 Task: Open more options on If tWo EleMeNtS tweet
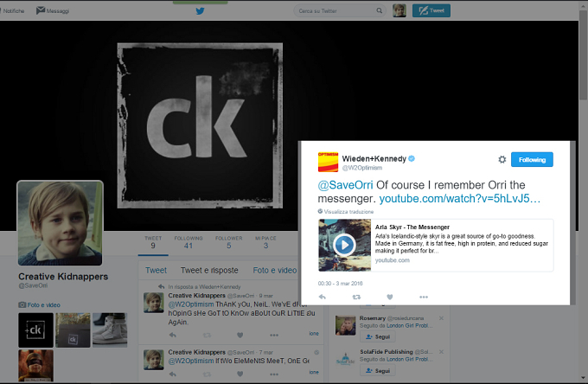point(274,374)
